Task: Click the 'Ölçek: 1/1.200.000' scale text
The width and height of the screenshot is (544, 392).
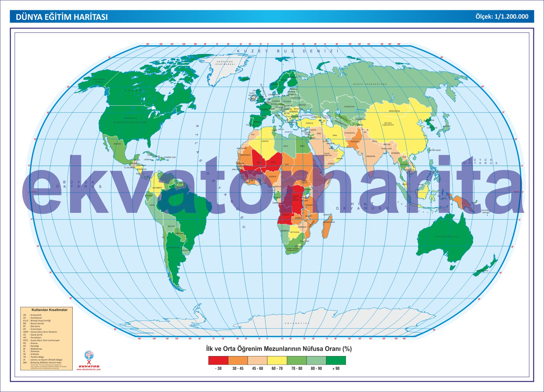Action: (x=502, y=17)
